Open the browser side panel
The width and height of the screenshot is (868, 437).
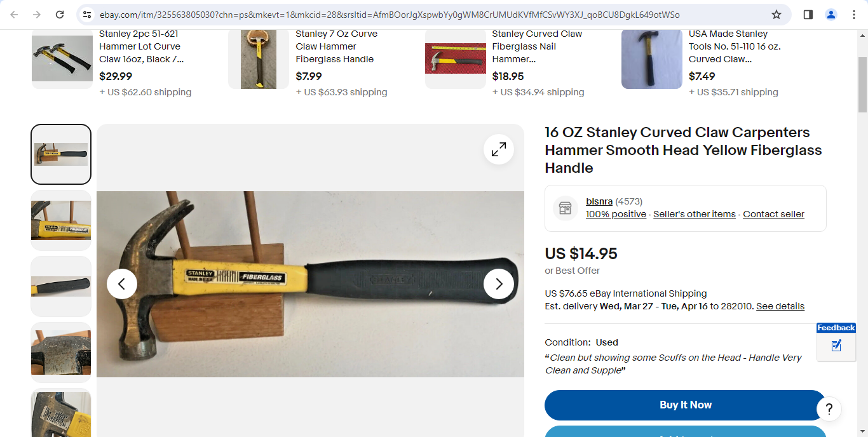click(x=808, y=15)
